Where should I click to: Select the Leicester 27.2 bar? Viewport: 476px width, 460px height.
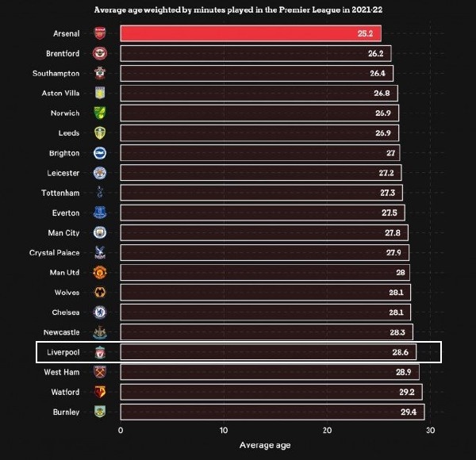coord(261,173)
